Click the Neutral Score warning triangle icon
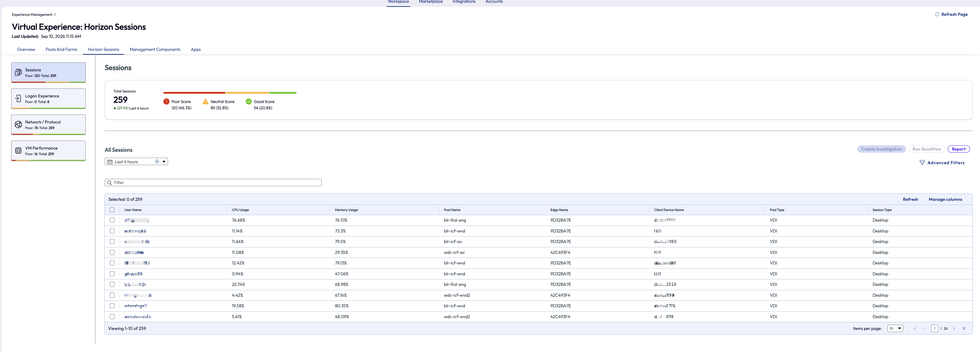The width and height of the screenshot is (980, 352). coord(206,102)
